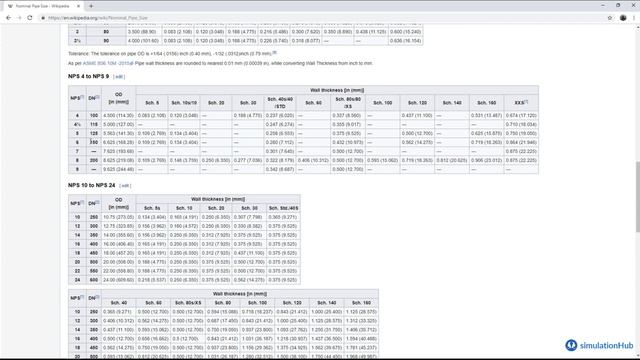Click the tolerance footnote reference
This screenshot has height=360, width=640.
[274, 53]
